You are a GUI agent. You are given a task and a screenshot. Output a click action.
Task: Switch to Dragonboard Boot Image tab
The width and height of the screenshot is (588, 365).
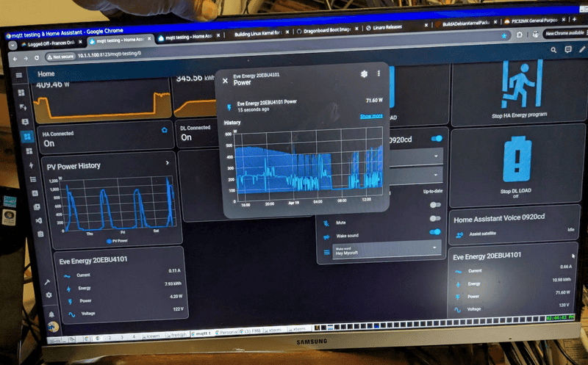pos(327,30)
